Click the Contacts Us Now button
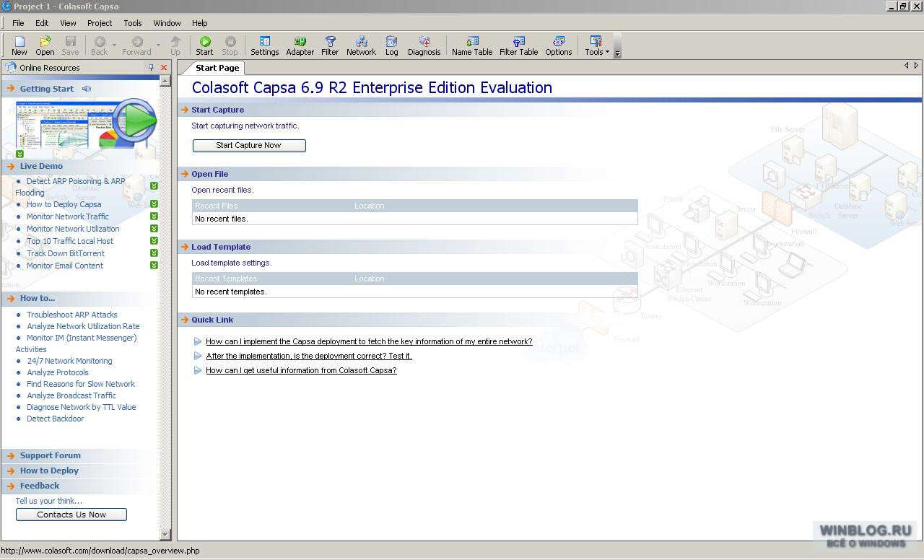Viewport: 924px width, 560px height. (x=71, y=515)
